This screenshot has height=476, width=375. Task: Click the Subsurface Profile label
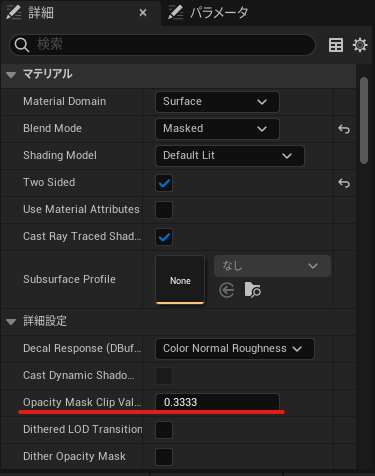[69, 279]
